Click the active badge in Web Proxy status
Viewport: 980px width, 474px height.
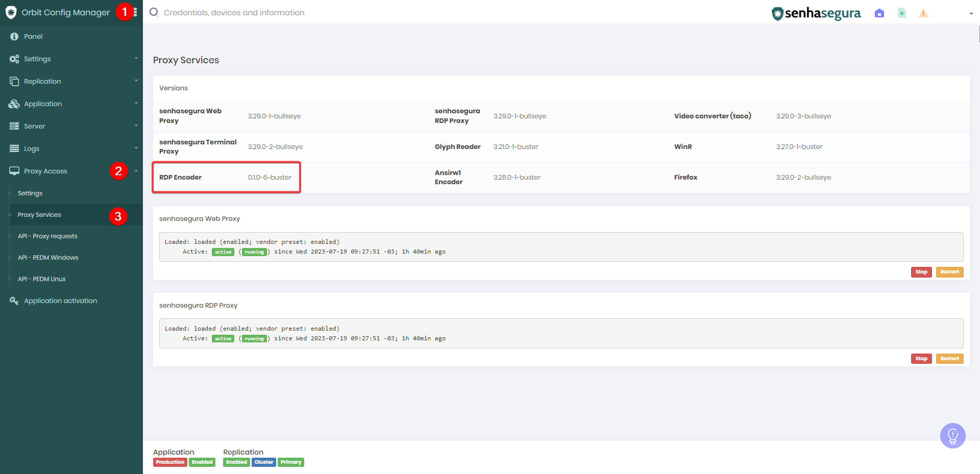[x=223, y=252]
